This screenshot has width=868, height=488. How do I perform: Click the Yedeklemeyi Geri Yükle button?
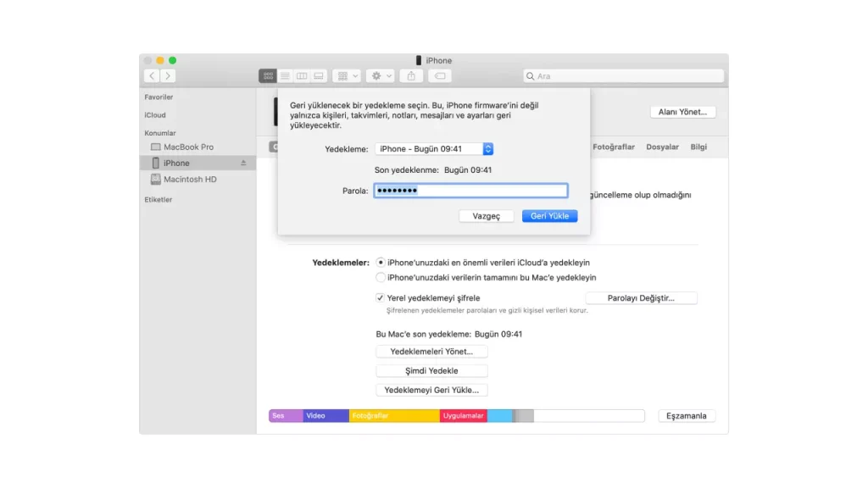(x=431, y=390)
